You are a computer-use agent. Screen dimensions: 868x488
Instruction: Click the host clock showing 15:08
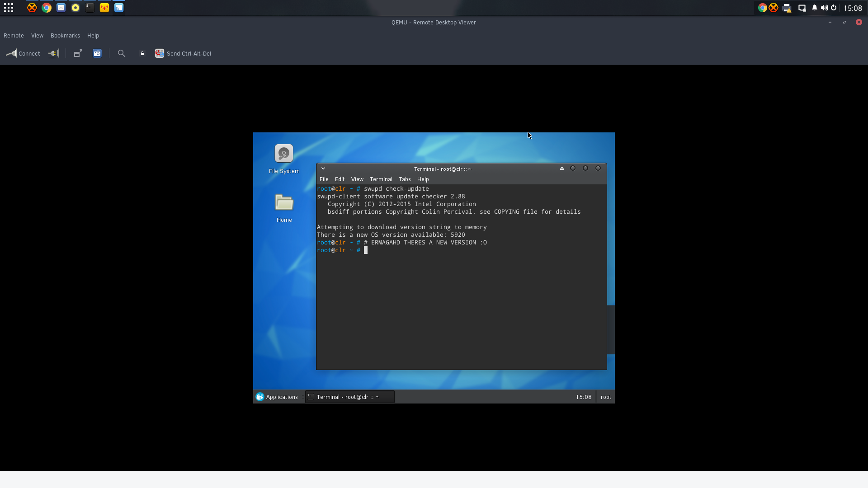(853, 8)
